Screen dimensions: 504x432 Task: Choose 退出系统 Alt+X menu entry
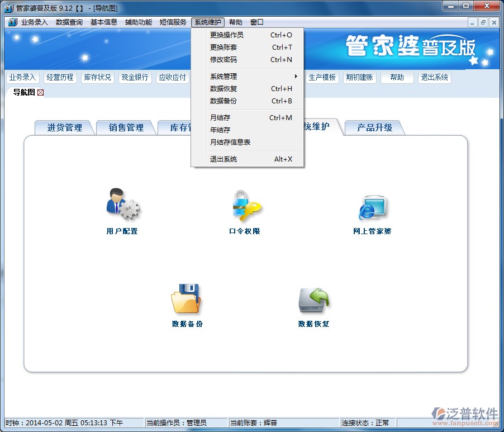(x=247, y=159)
